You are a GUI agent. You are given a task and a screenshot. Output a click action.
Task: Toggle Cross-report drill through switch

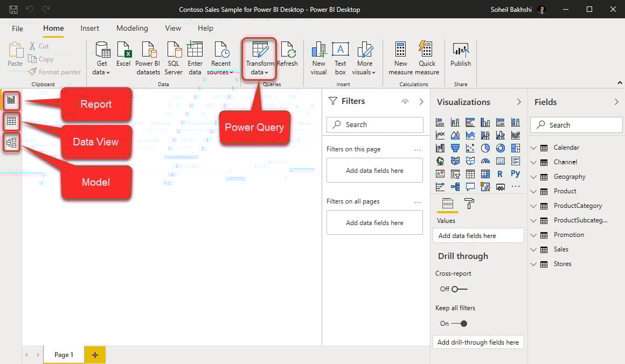click(x=459, y=289)
